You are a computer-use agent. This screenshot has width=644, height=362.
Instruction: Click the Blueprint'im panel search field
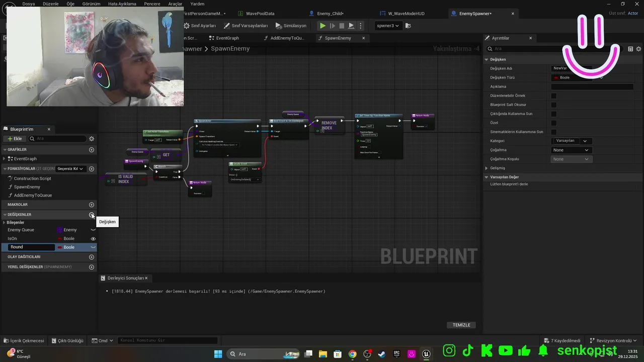click(58, 139)
